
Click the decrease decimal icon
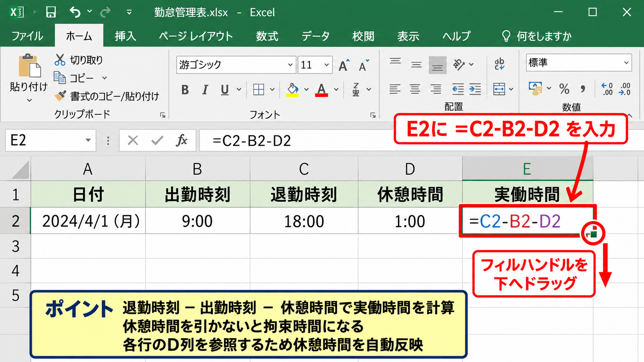(x=624, y=89)
